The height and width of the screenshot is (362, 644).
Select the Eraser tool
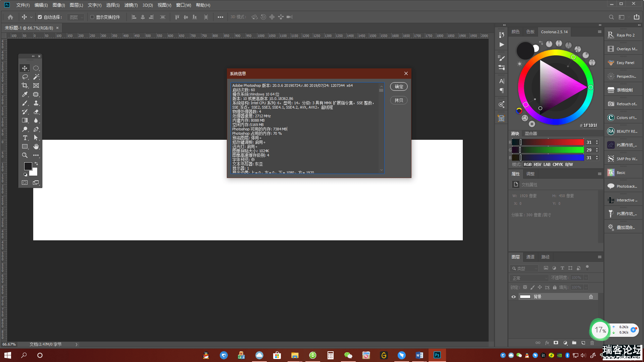point(36,112)
